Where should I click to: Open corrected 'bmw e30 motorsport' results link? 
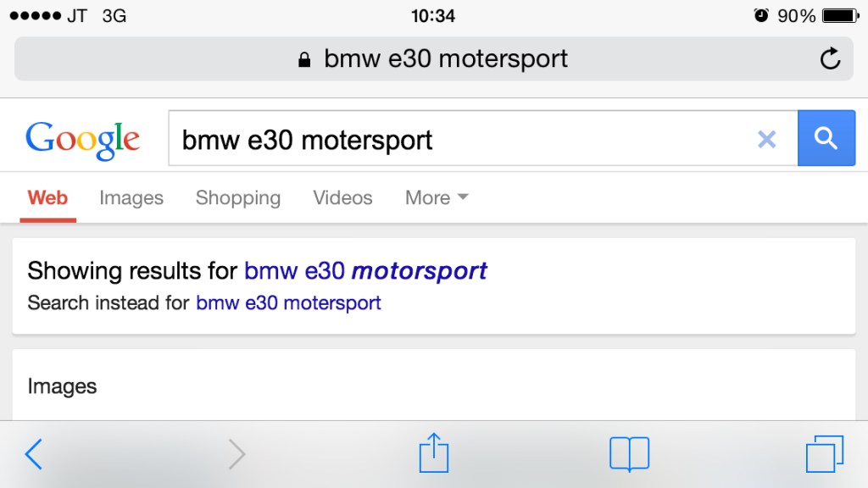[x=365, y=271]
